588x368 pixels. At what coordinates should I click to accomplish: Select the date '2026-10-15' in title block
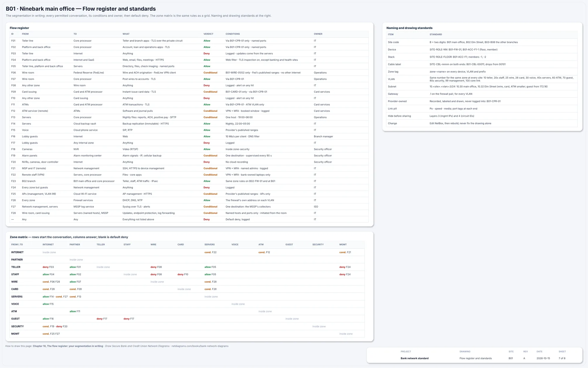pos(543,358)
